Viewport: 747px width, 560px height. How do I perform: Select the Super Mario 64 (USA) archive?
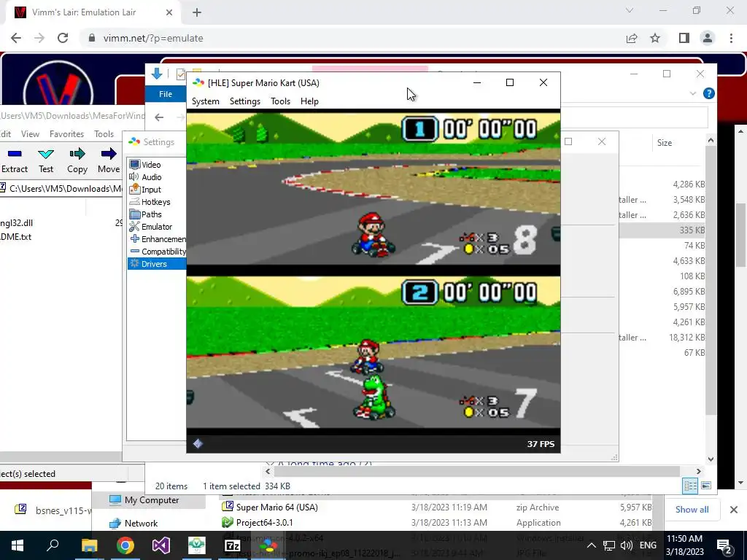[x=276, y=507]
